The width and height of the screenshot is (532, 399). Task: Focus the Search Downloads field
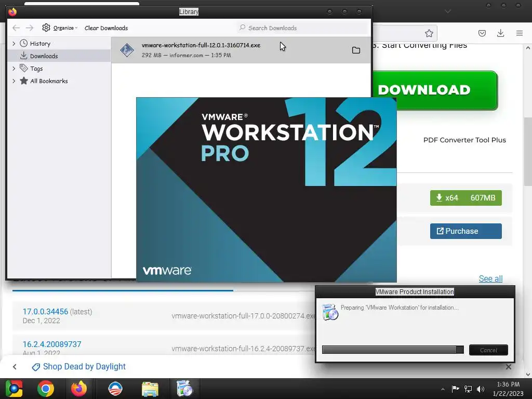click(302, 28)
